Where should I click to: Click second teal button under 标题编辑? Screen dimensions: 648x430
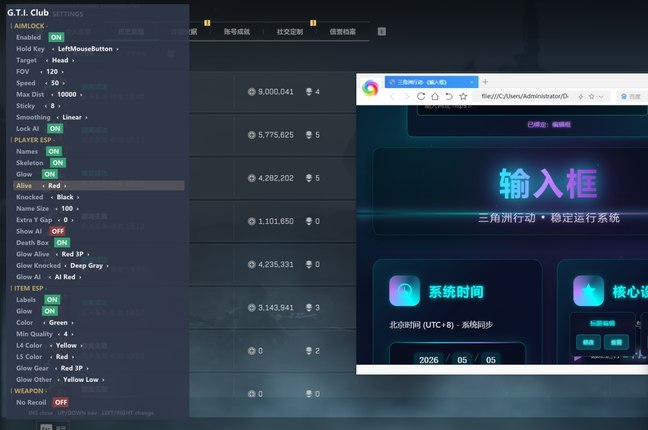coord(616,342)
